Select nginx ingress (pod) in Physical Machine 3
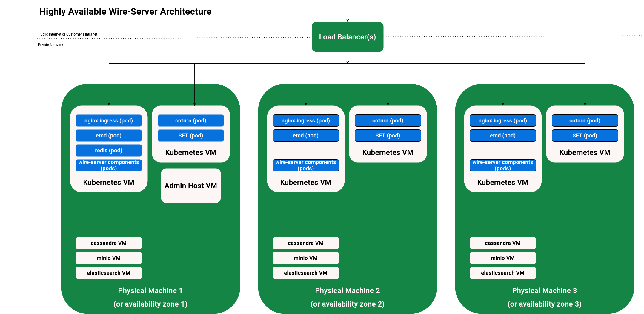 [x=503, y=120]
